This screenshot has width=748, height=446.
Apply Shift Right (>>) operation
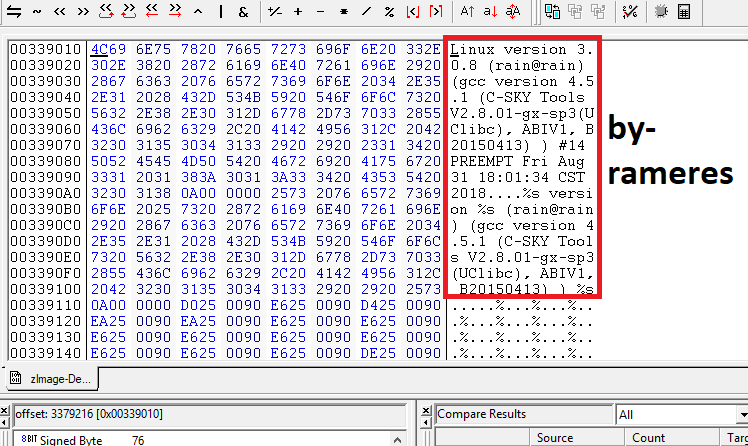tap(83, 11)
